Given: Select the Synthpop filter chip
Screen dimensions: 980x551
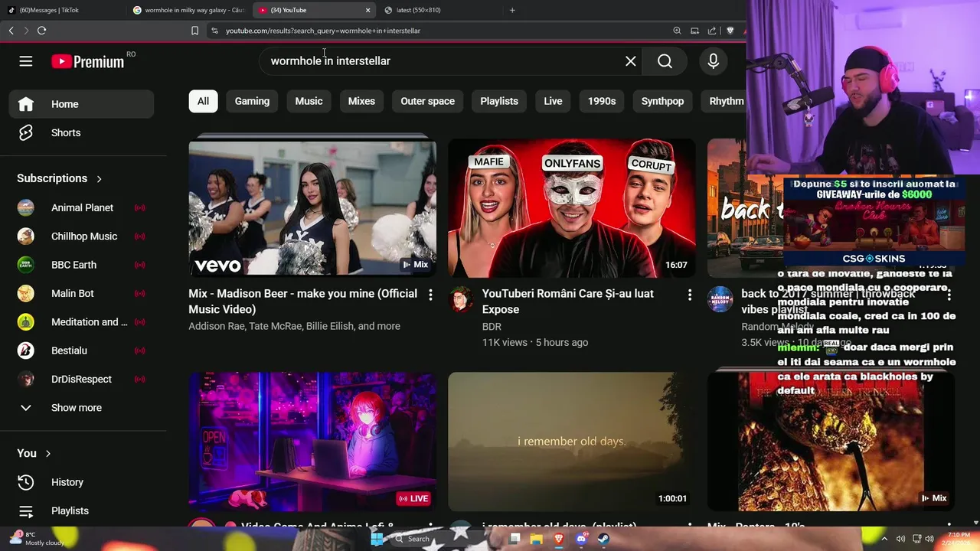Looking at the screenshot, I should (662, 101).
